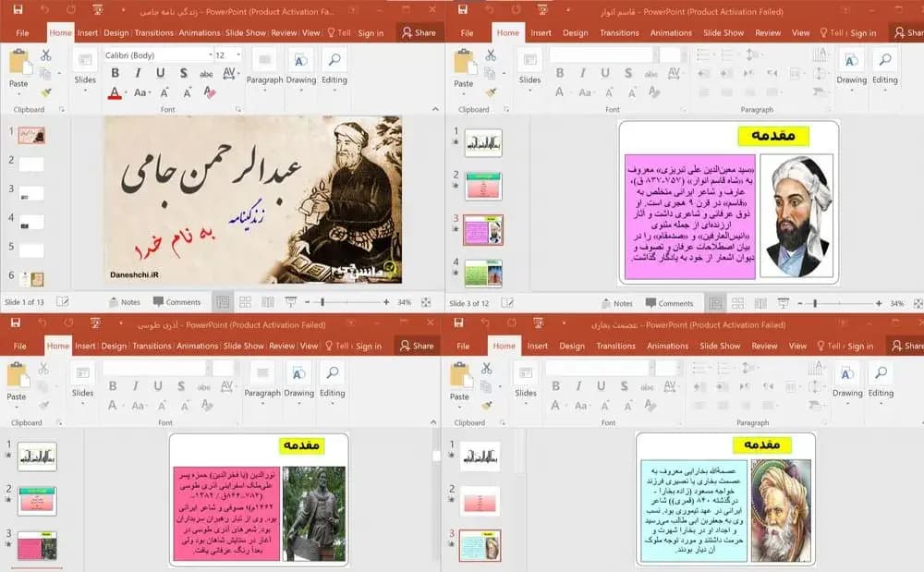Switch to reading view in top-left window's status bar

click(x=268, y=302)
